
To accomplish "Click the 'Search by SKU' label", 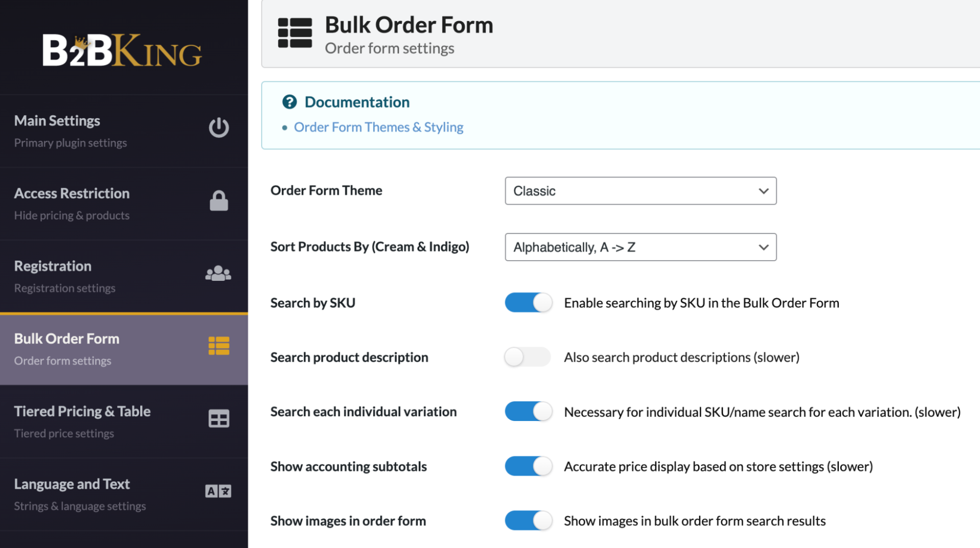I will tap(313, 302).
